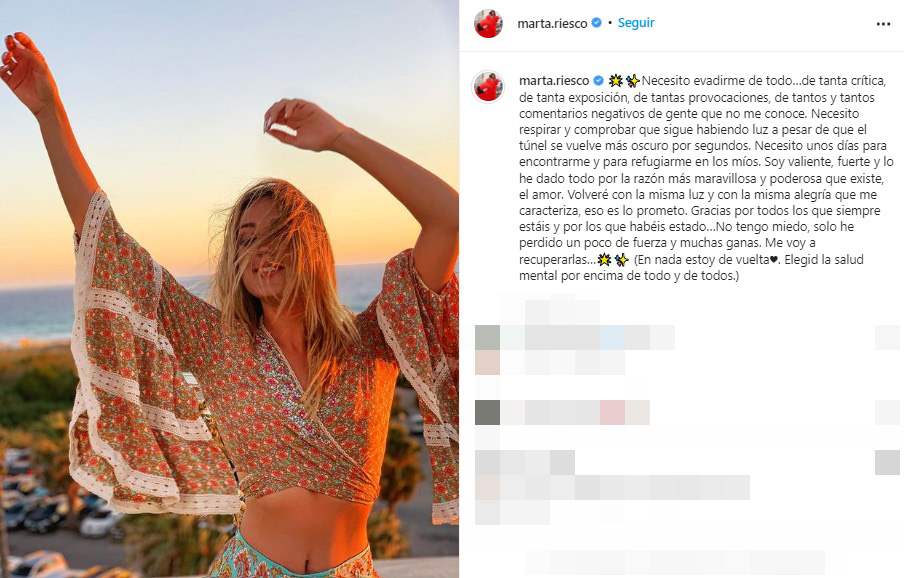904x578 pixels.
Task: Click the profile avatar beside the caption
Action: 488,86
